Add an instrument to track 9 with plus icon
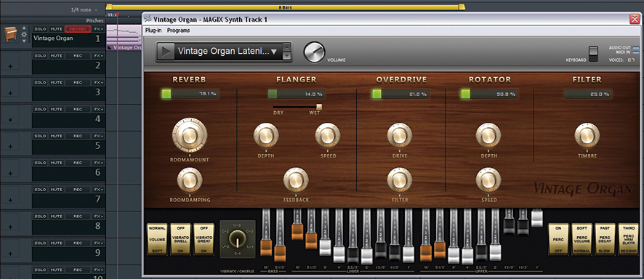 tap(10, 253)
